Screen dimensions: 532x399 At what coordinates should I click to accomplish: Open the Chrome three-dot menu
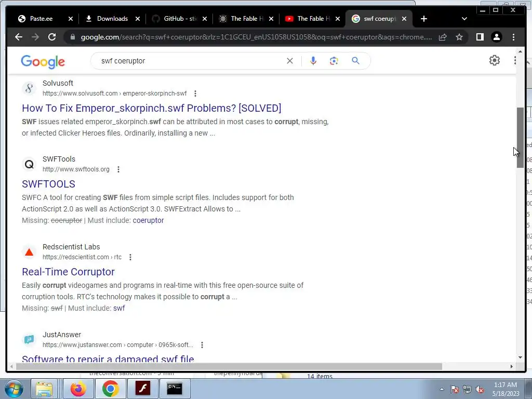[513, 37]
